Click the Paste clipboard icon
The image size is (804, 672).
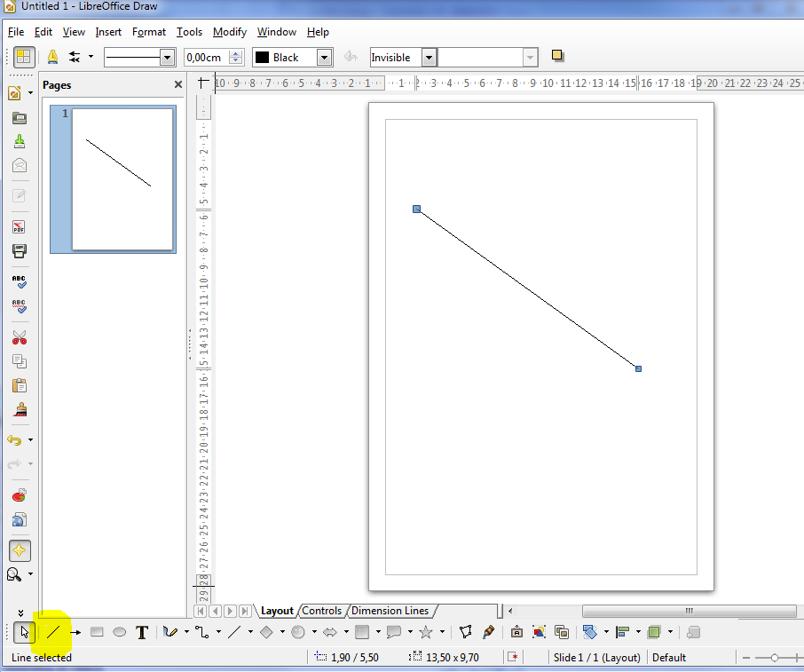[x=19, y=385]
